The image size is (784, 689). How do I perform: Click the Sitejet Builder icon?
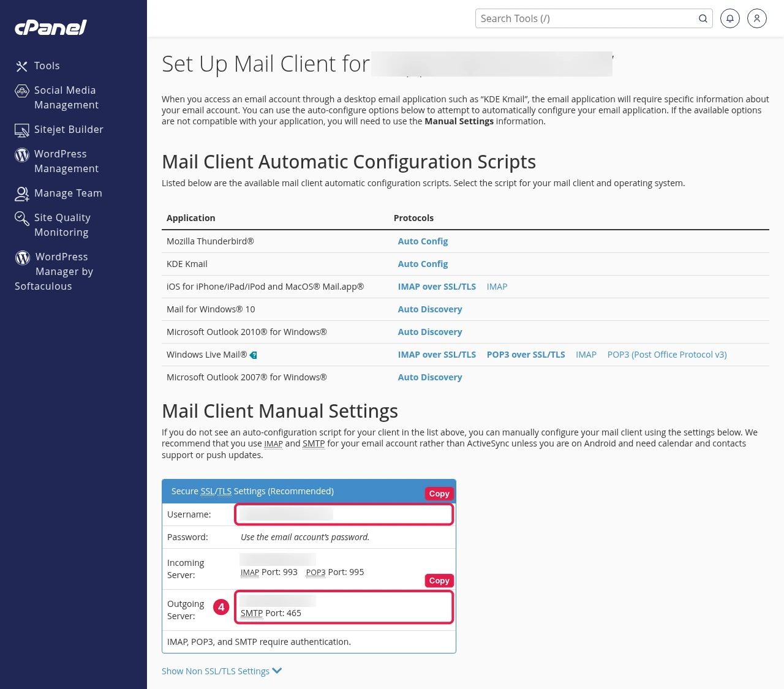22,130
